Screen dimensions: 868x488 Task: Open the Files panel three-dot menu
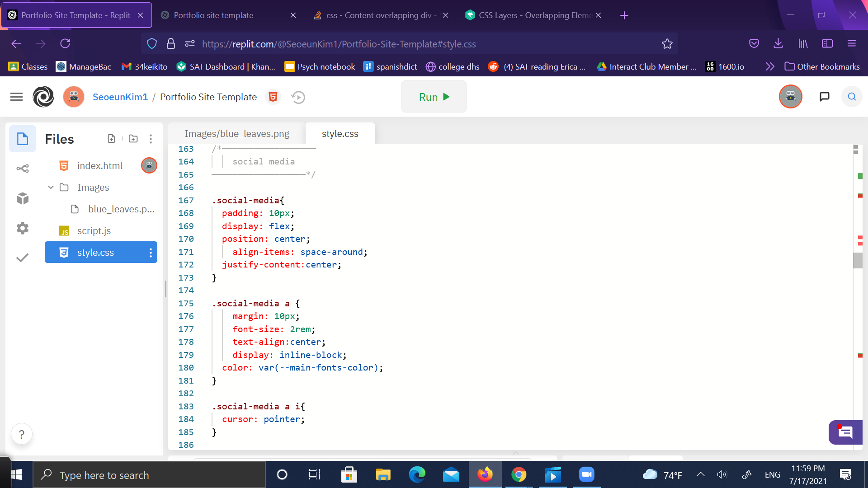pos(151,139)
